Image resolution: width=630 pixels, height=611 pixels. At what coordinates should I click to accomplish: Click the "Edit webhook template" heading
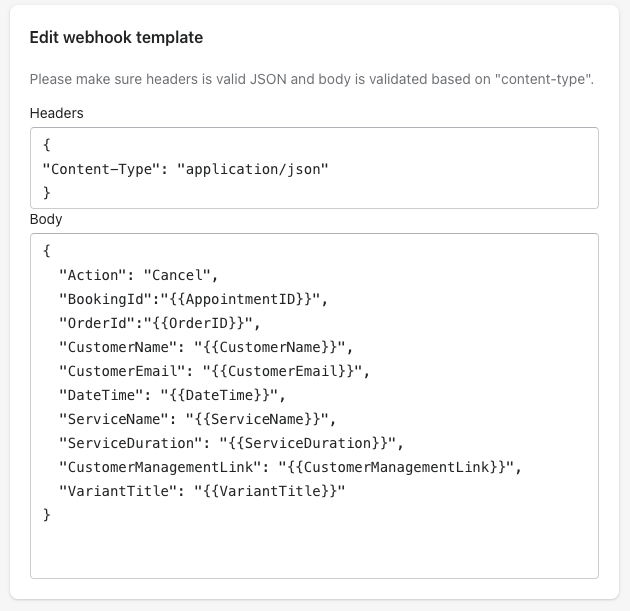tap(117, 37)
